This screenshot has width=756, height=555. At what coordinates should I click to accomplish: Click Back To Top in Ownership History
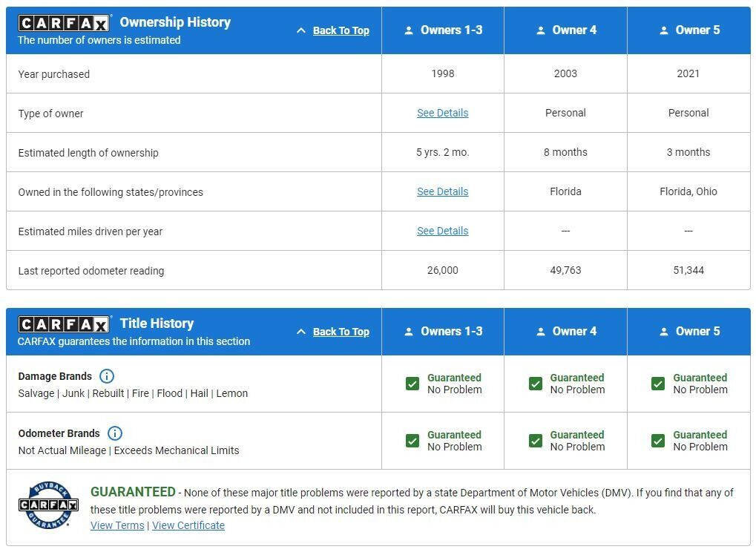[341, 30]
